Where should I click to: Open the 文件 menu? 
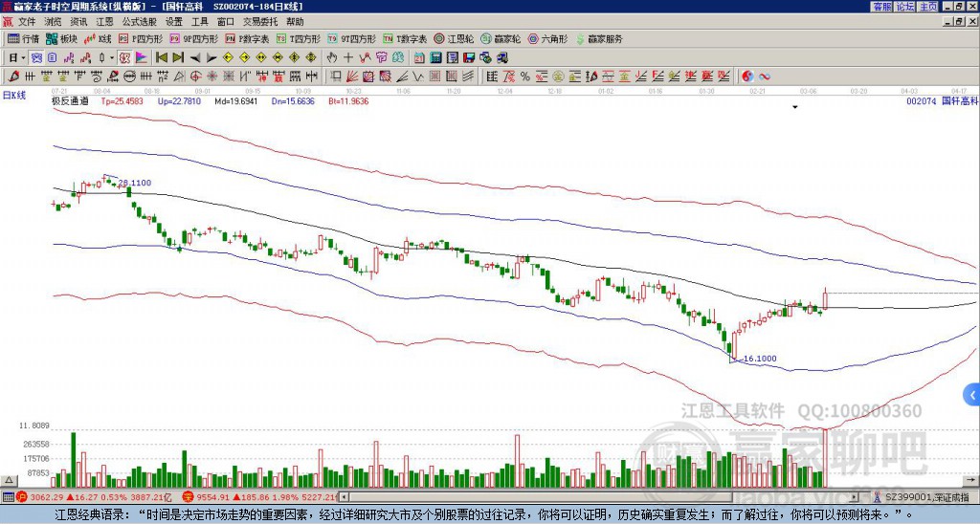point(27,22)
